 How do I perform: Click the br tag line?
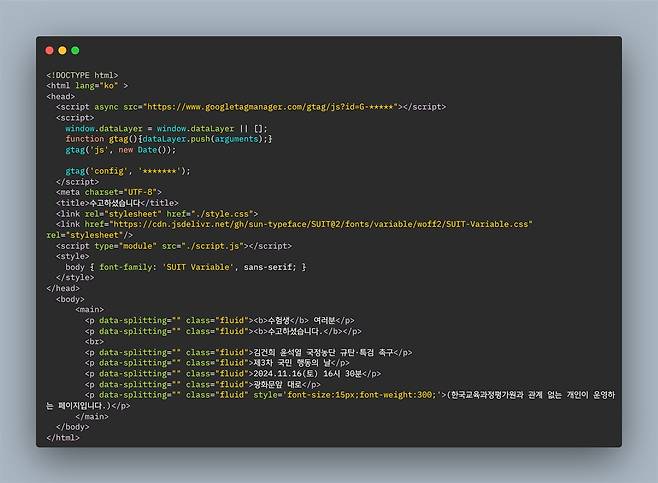[x=94, y=341]
